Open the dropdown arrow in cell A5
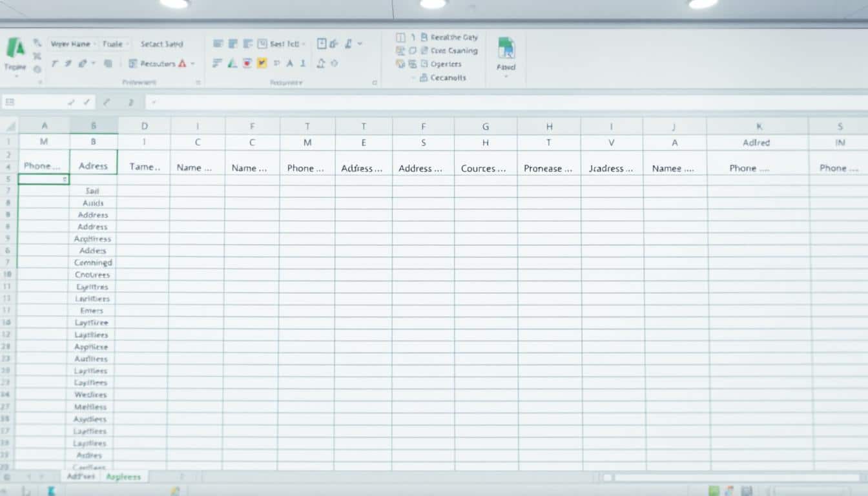The width and height of the screenshot is (868, 496). (65, 180)
